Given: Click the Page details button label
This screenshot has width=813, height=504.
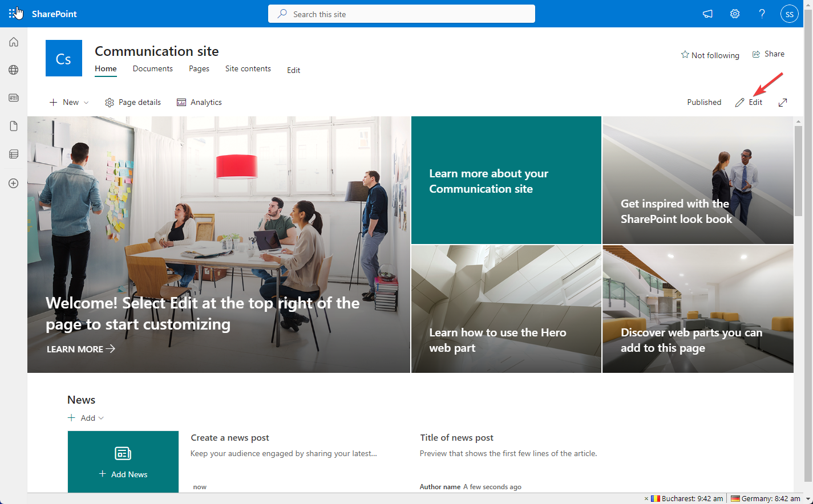Looking at the screenshot, I should pos(140,103).
